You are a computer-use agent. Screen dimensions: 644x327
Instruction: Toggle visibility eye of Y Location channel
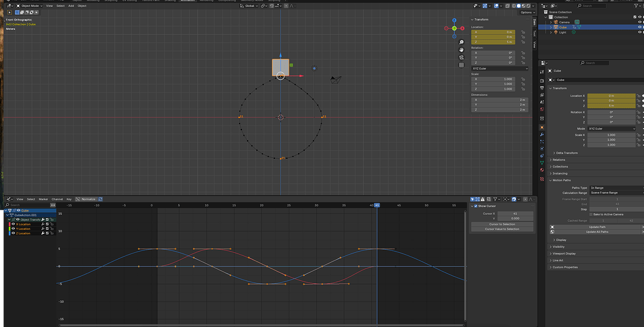pyautogui.click(x=13, y=229)
